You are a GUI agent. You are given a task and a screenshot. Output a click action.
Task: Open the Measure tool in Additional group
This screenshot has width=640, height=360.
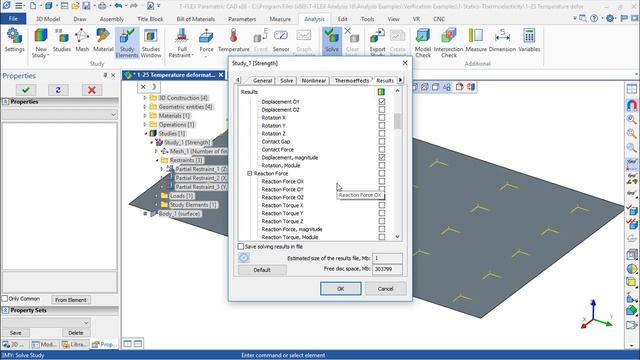476,40
